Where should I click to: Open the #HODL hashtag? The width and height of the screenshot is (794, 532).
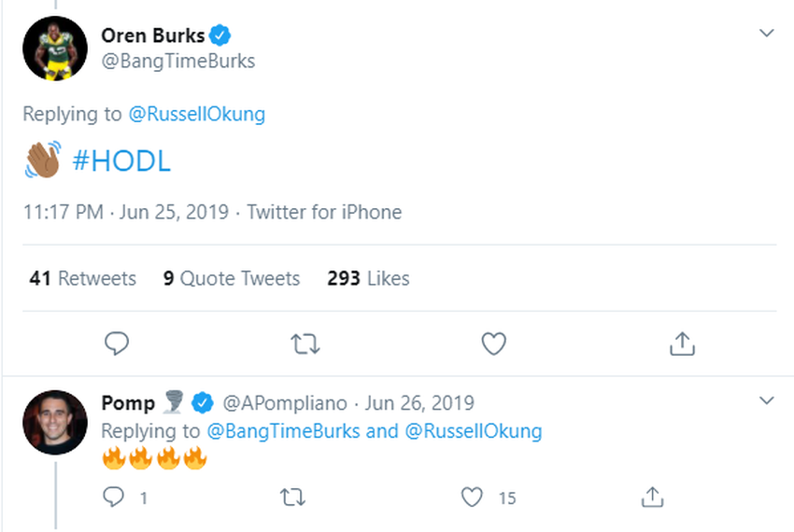tap(121, 161)
